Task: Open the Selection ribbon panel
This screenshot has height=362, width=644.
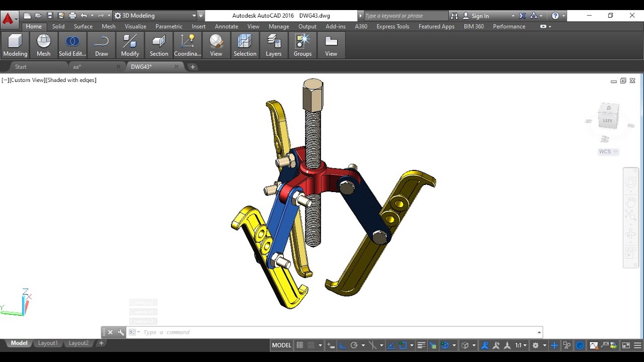Action: click(245, 45)
